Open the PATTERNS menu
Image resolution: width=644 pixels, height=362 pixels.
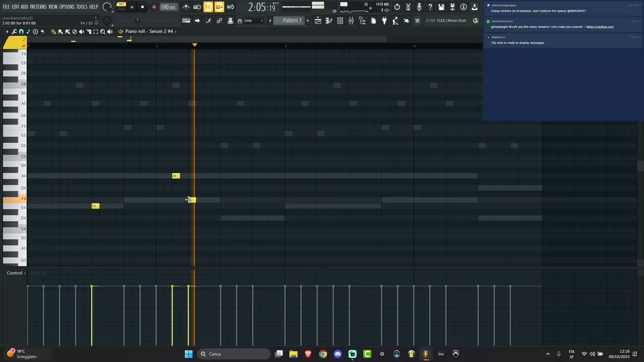click(x=38, y=7)
